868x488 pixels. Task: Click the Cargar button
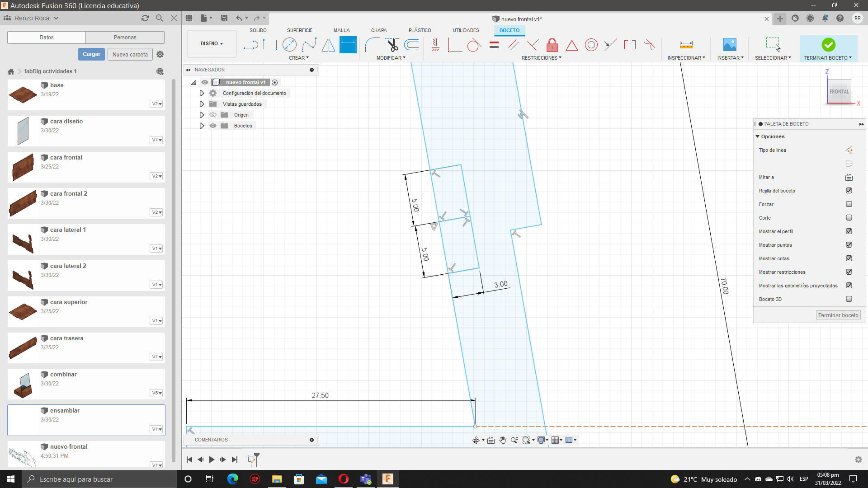(91, 54)
